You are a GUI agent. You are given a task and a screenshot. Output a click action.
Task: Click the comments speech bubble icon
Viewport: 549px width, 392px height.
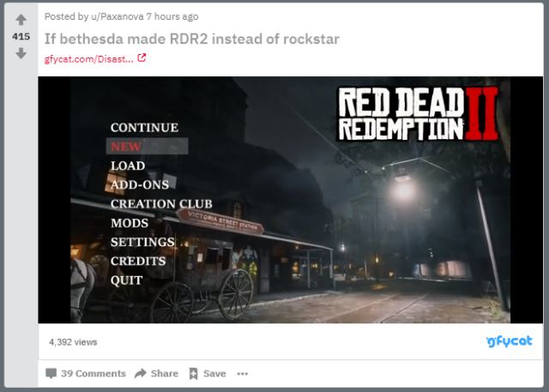click(x=51, y=373)
